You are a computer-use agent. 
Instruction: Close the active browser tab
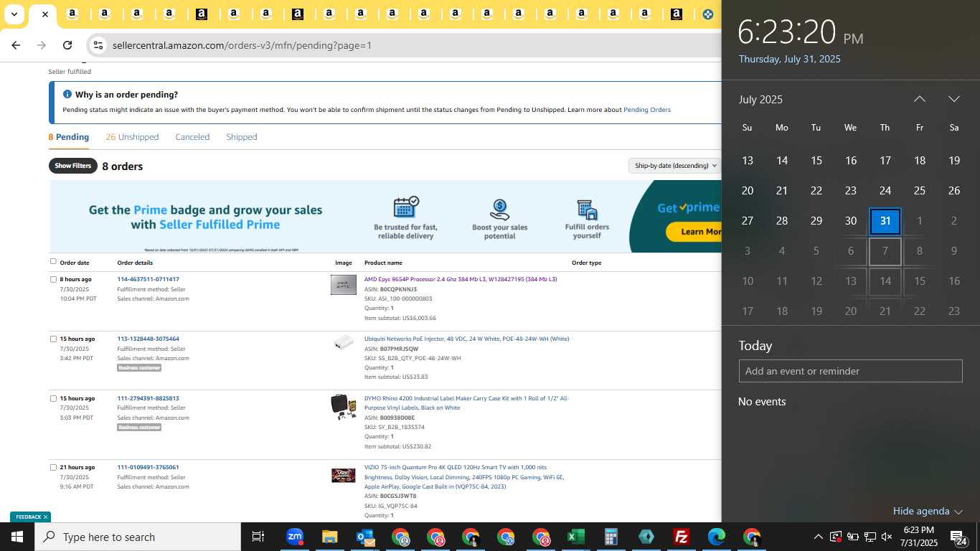coord(44,14)
